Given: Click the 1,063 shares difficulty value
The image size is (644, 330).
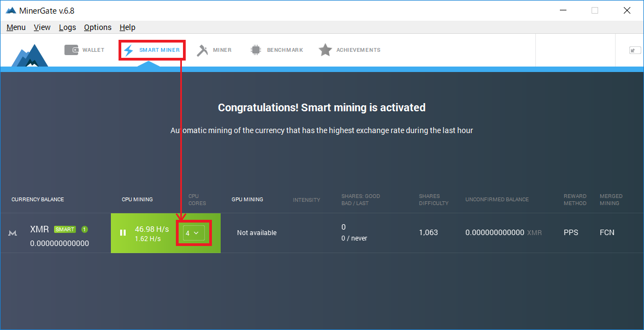Looking at the screenshot, I should 428,232.
